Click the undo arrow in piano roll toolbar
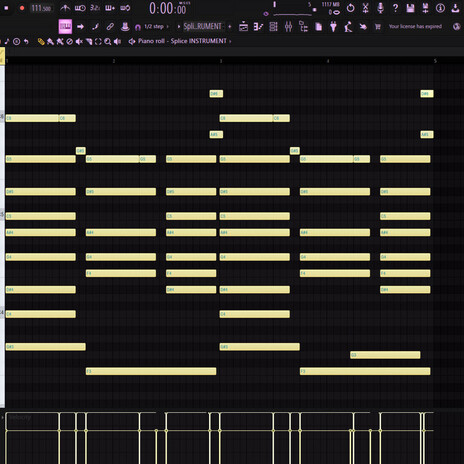 pyautogui.click(x=26, y=41)
